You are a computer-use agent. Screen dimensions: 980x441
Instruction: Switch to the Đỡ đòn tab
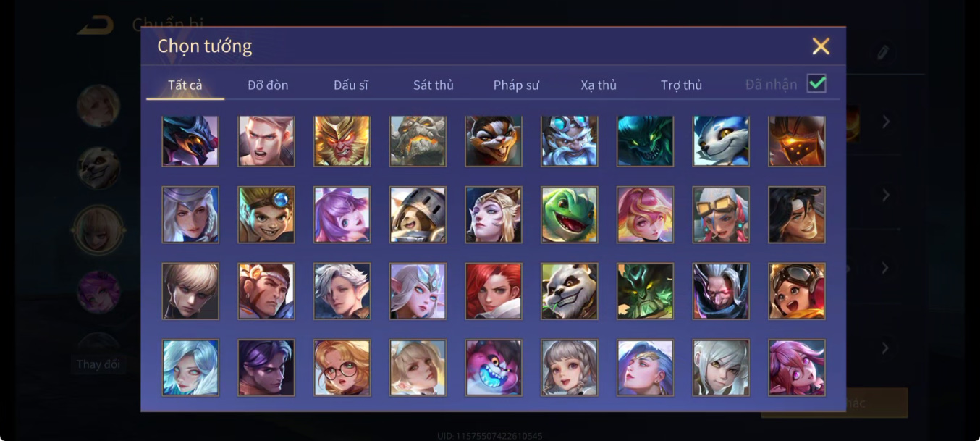coord(268,85)
